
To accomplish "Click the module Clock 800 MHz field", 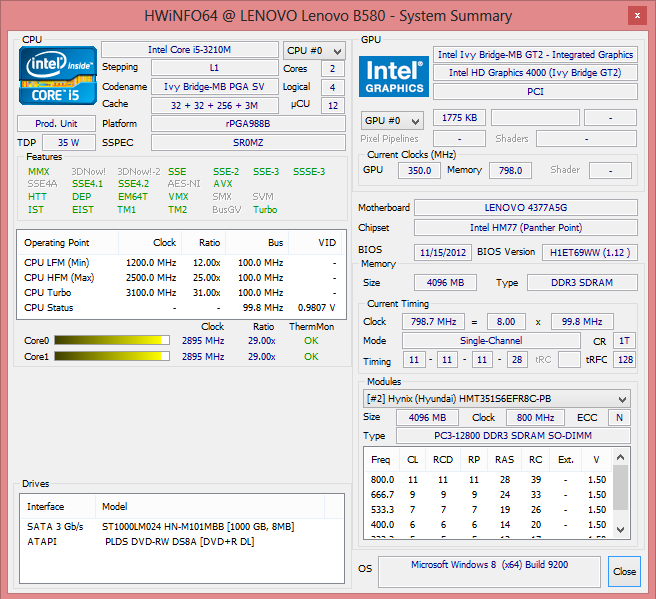I will [535, 417].
